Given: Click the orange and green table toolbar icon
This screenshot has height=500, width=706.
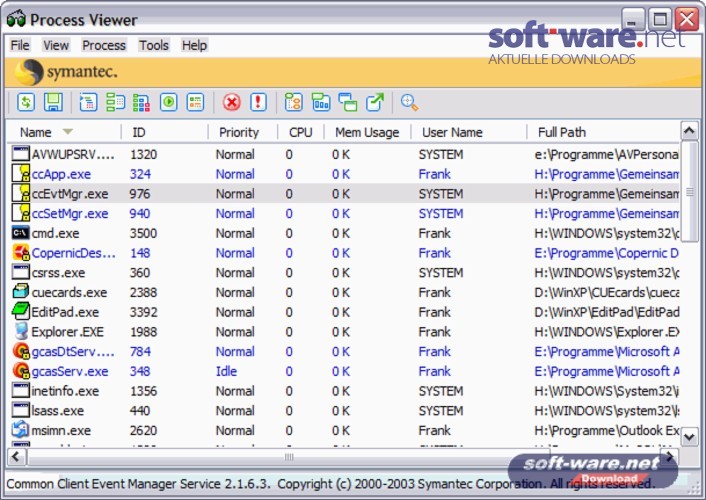Looking at the screenshot, I should 195,102.
